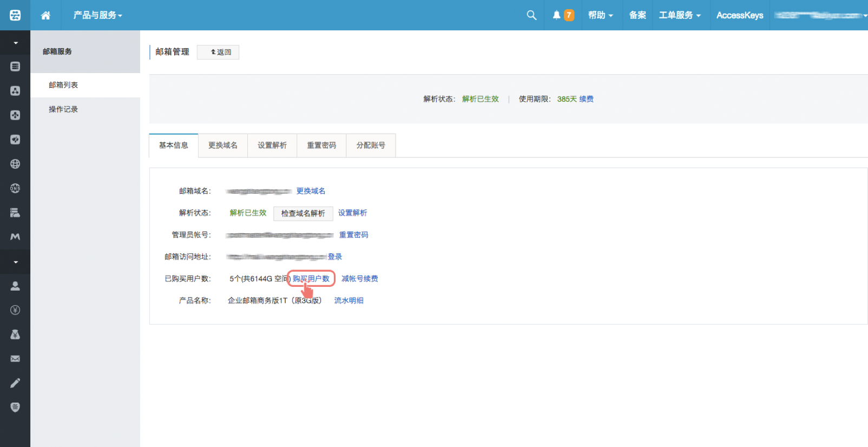Collapse the top sidebar section arrow
The width and height of the screenshot is (868, 447).
point(15,43)
